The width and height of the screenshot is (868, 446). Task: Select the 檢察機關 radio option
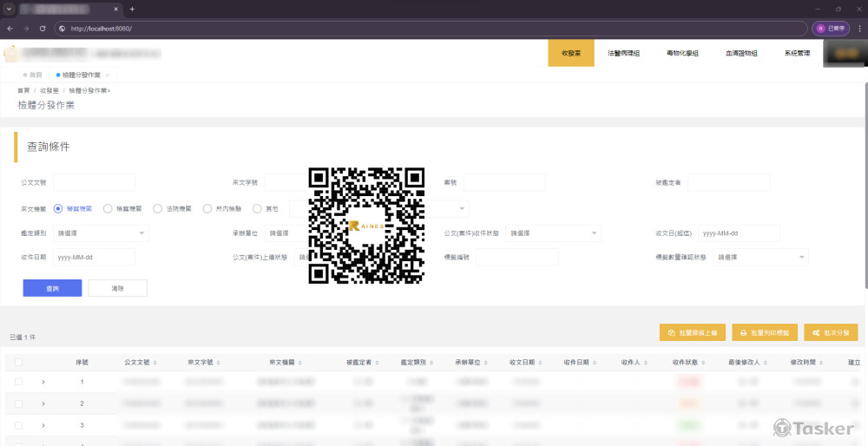(x=108, y=208)
